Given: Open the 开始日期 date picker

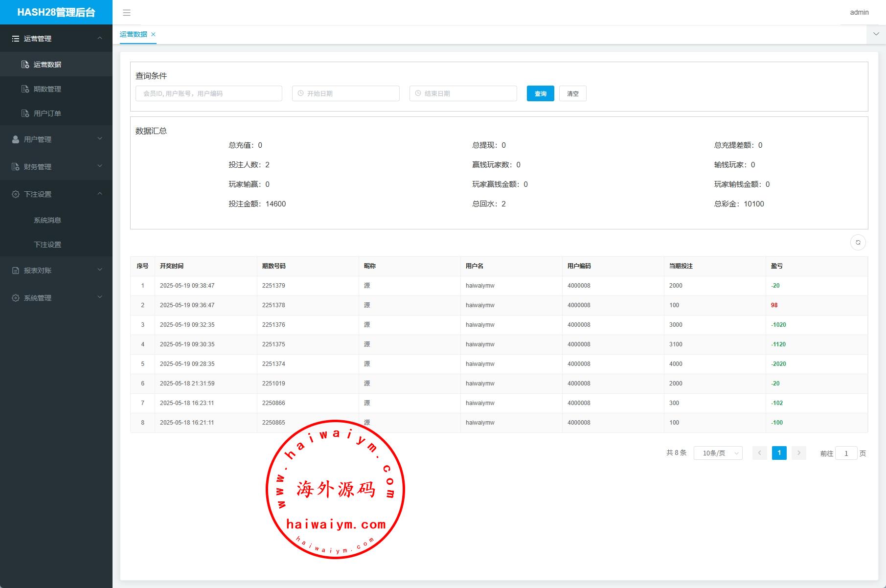Looking at the screenshot, I should pyautogui.click(x=346, y=93).
